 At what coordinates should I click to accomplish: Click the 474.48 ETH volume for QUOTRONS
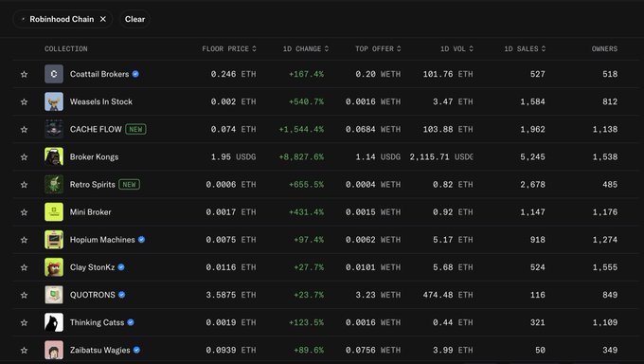448,295
